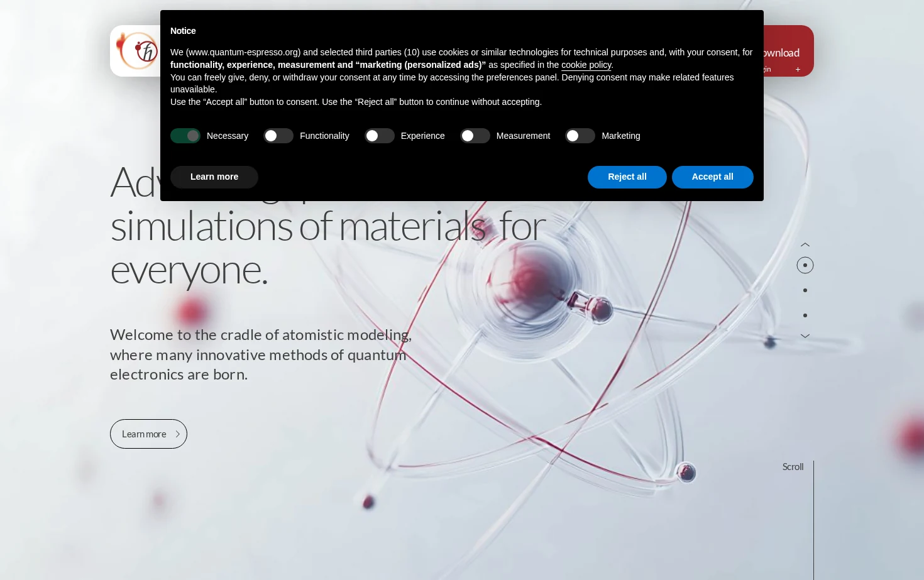Click the up chevron in slide navigation

click(805, 244)
